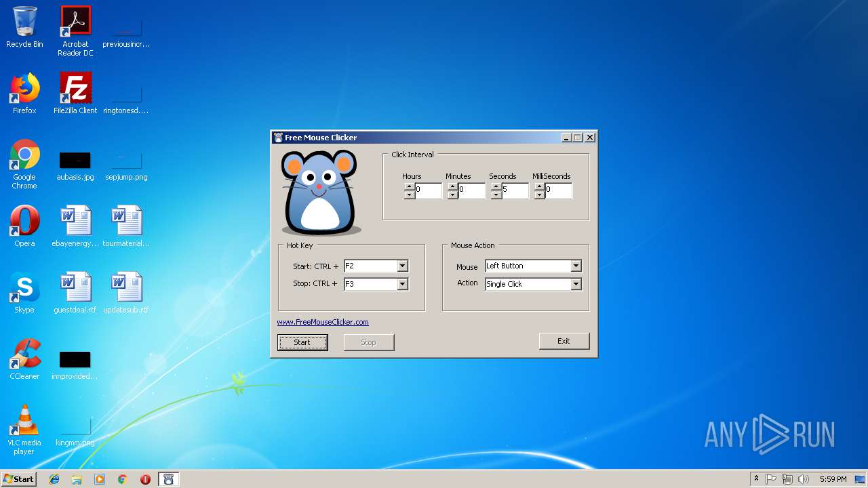Screen dimensions: 868x488
Task: Click into the MilliSeconds input field
Action: (558, 190)
